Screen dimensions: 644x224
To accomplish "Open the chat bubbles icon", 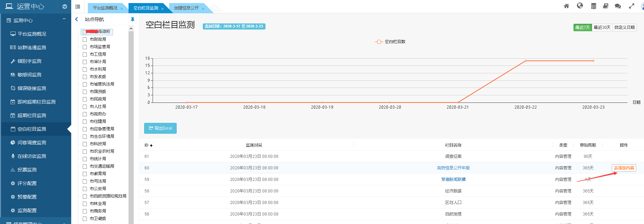I will tap(618, 6).
